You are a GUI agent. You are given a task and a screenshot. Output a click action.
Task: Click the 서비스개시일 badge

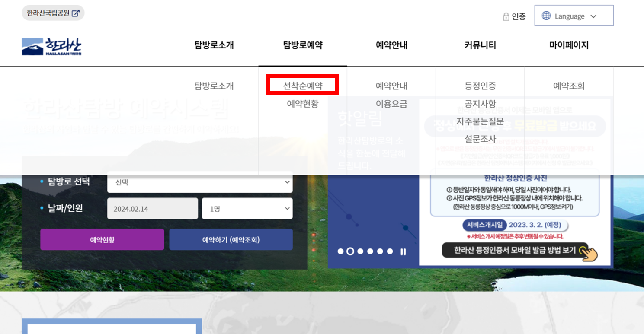click(x=484, y=225)
